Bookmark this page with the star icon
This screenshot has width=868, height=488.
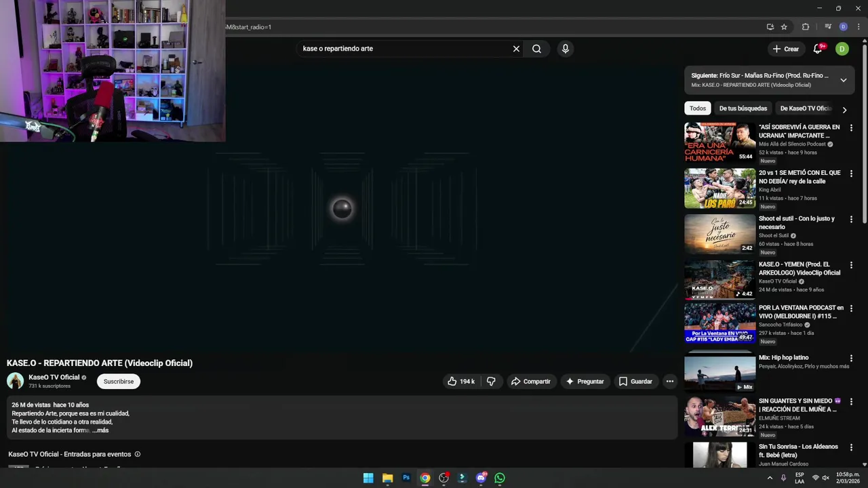[x=784, y=27]
